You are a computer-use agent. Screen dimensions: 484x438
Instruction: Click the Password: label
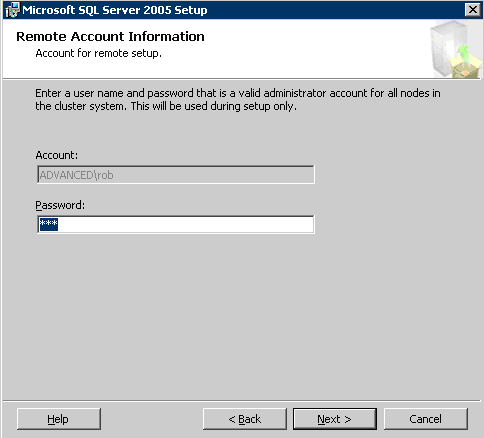(60, 205)
